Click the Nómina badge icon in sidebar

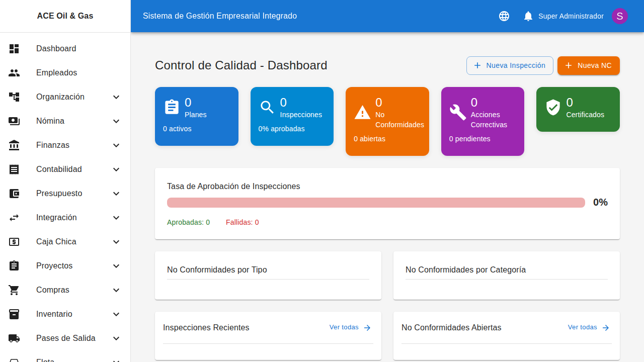pos(14,121)
